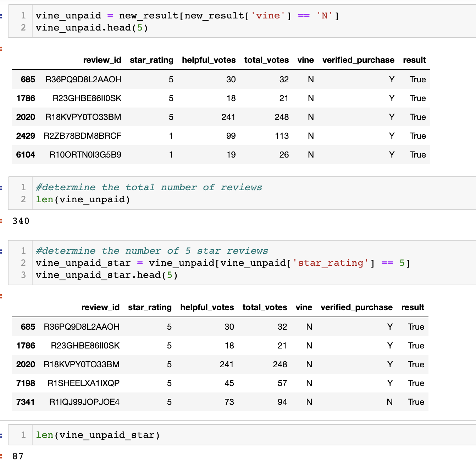The image size is (476, 467).
Task: Click the helpful_votes column header
Action: pos(209,60)
